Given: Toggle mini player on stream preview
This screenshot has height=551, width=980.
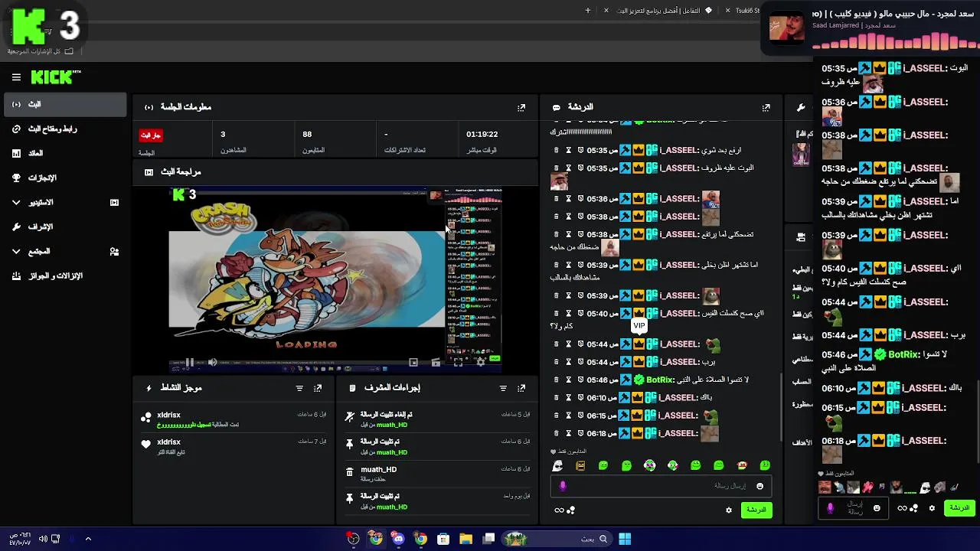Looking at the screenshot, I should pyautogui.click(x=413, y=362).
